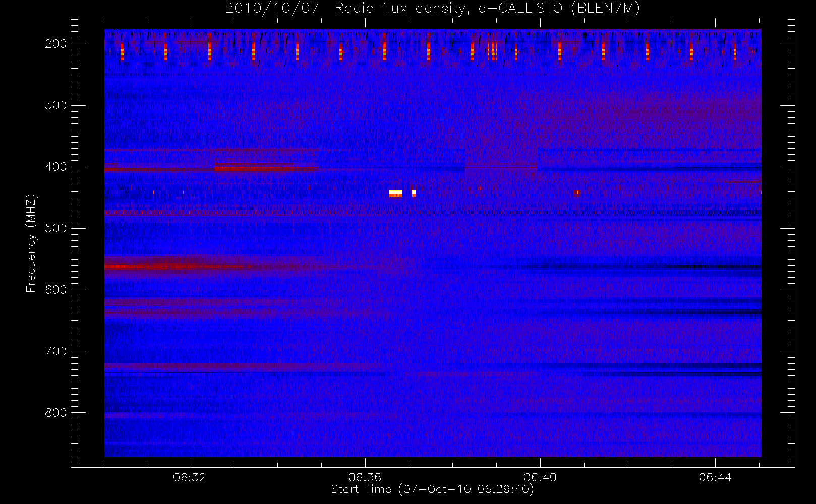Screen dimensions: 816x504
Task: Click the 06:44 time tick label
Action: click(x=715, y=477)
